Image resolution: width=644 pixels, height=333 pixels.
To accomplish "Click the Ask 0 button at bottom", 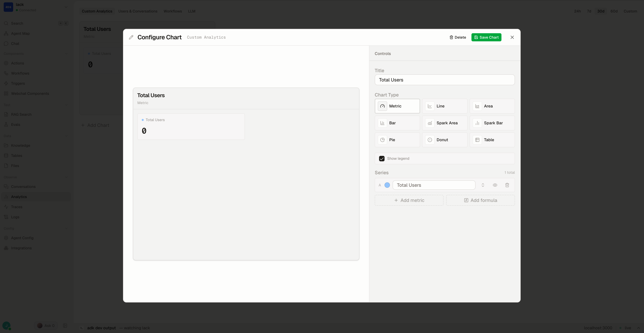I will tap(46, 325).
